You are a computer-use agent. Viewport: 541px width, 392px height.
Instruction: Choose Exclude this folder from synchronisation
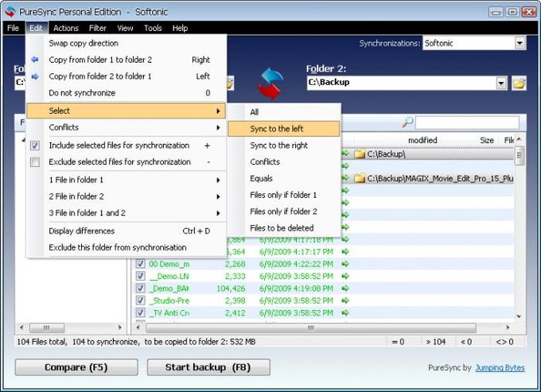pos(126,247)
